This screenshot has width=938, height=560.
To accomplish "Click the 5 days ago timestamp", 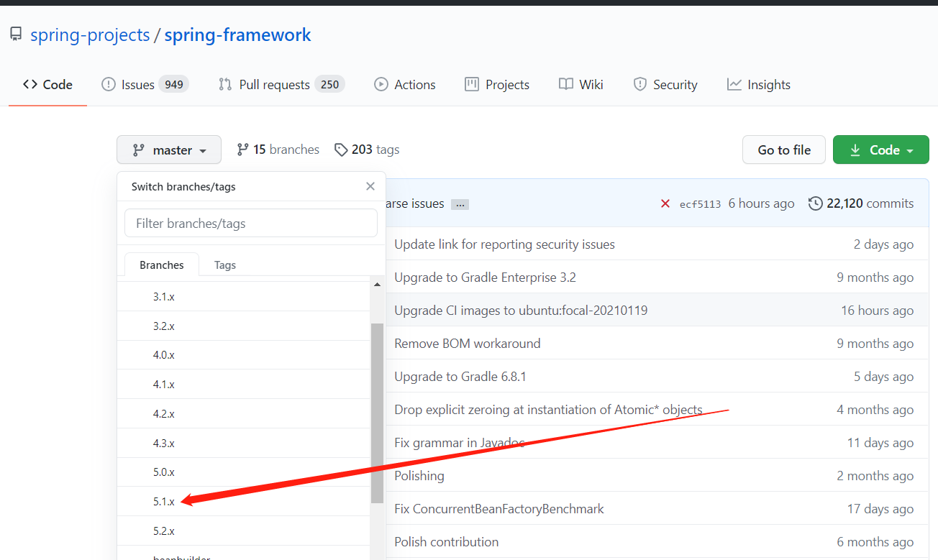I will tap(884, 377).
